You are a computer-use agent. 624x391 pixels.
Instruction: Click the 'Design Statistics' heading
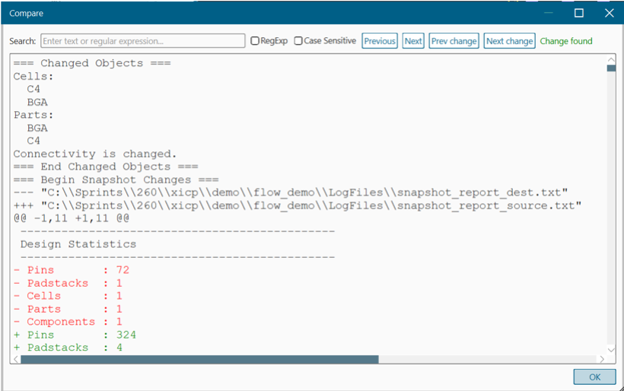[x=78, y=244]
